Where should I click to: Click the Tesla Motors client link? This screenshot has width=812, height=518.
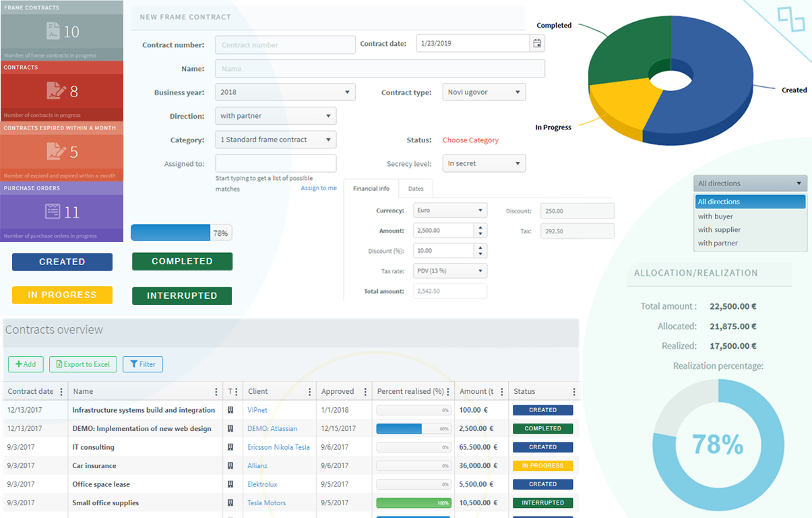[x=266, y=502]
